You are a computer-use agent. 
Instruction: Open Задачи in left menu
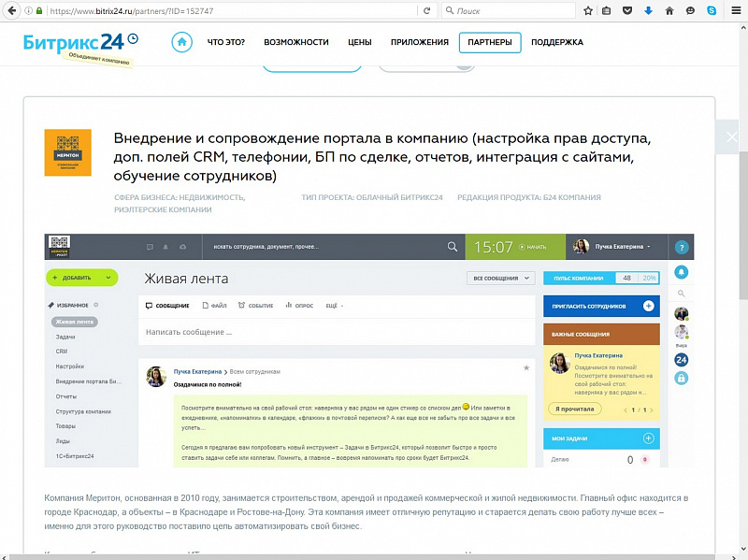[x=65, y=337]
